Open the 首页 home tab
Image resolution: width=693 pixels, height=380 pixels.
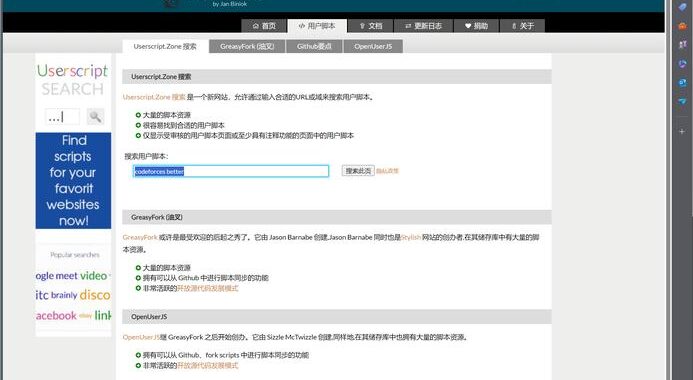point(264,26)
